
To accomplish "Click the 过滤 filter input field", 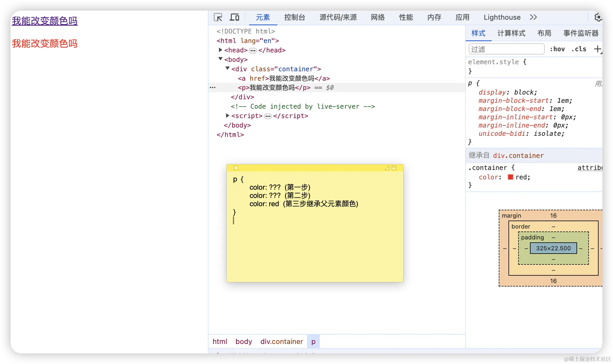I will pyautogui.click(x=506, y=49).
